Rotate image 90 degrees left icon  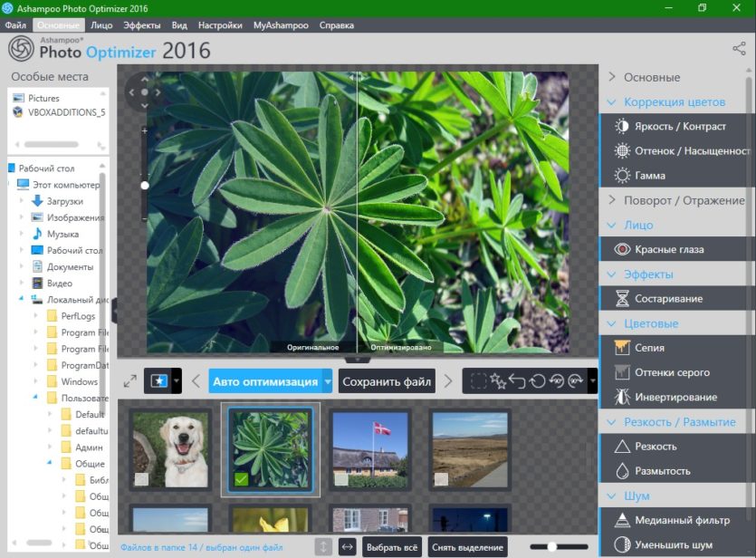pyautogui.click(x=557, y=381)
